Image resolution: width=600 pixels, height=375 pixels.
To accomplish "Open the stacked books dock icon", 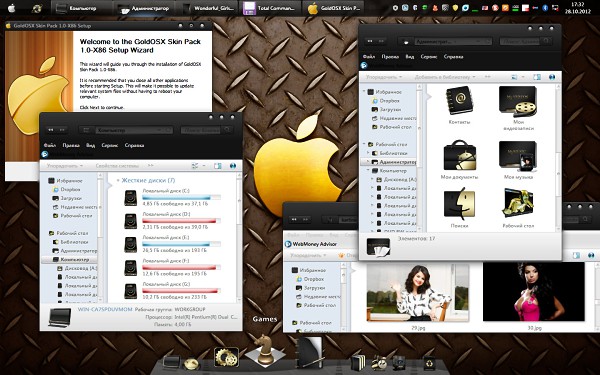I will pos(359,362).
